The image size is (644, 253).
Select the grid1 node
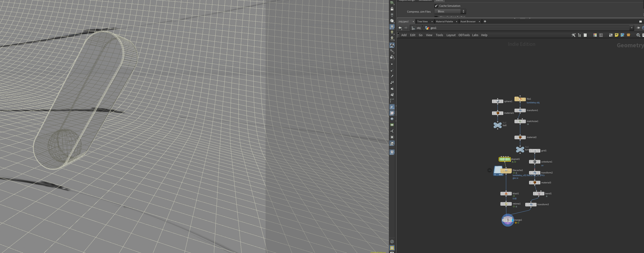tap(535, 151)
